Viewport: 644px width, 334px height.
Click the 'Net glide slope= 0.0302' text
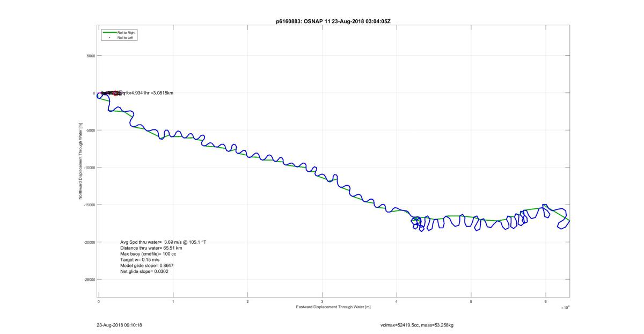coord(144,272)
